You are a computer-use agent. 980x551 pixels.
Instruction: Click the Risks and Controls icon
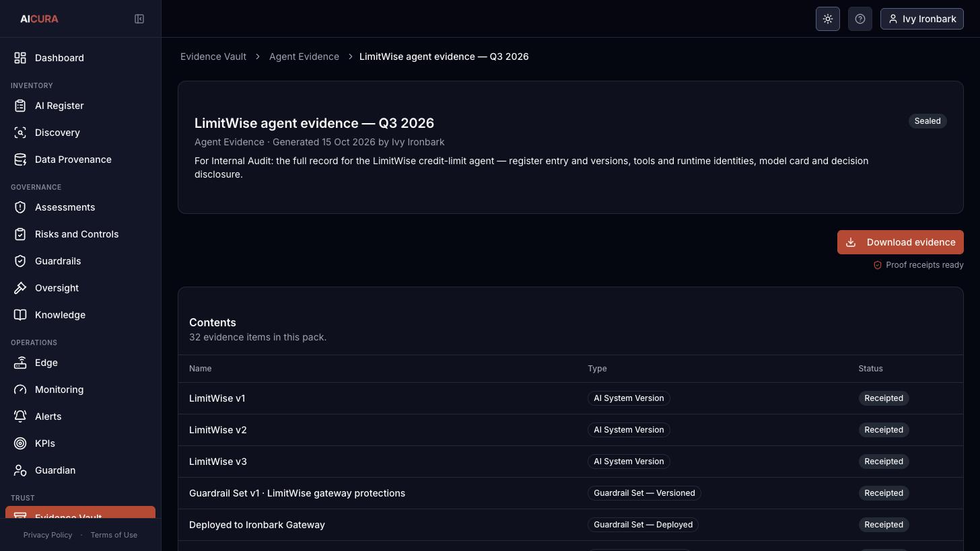click(x=20, y=234)
